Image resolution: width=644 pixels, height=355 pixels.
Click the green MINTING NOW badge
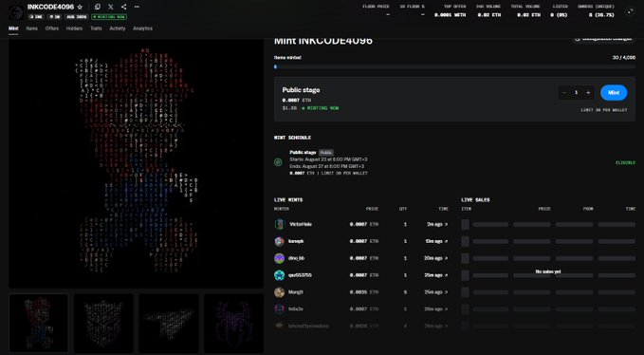coord(109,17)
